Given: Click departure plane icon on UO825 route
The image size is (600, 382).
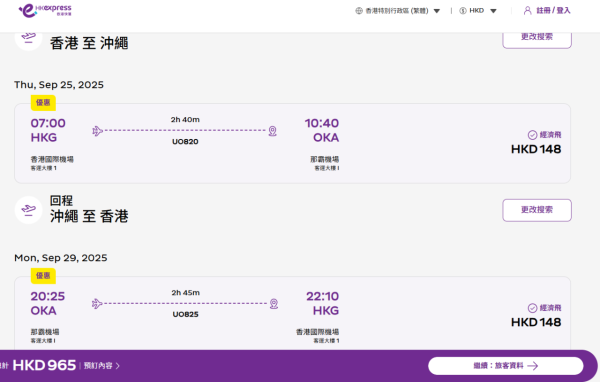Looking at the screenshot, I should [97, 304].
